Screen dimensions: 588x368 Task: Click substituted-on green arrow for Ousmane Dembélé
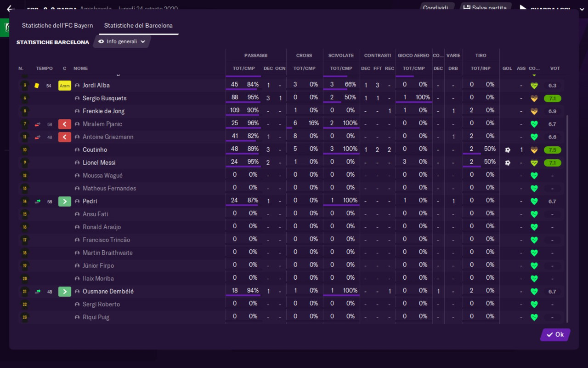64,292
